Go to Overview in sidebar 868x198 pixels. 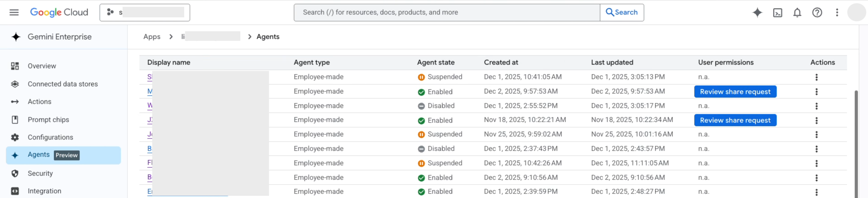point(42,66)
